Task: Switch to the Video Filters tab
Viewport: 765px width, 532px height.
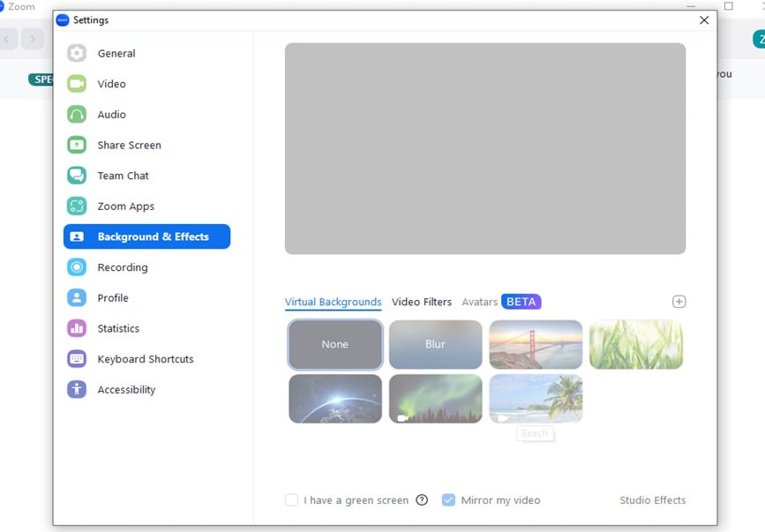Action: click(x=422, y=303)
